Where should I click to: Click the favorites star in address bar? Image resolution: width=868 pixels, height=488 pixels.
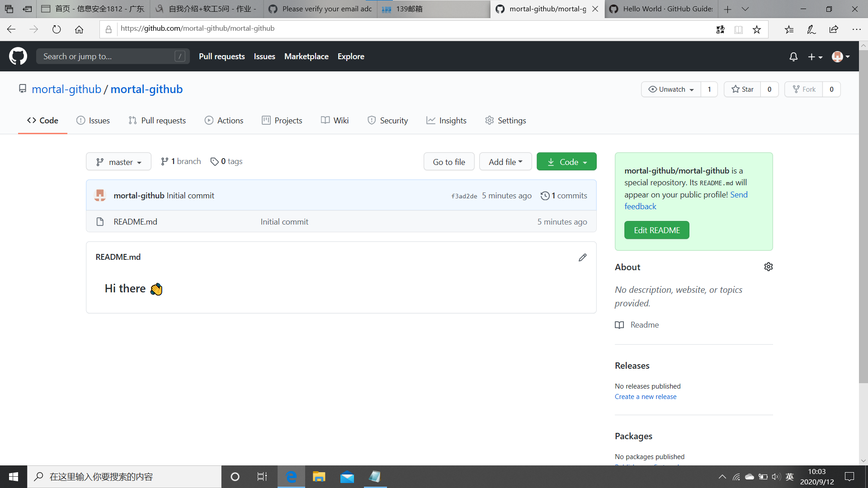point(757,29)
